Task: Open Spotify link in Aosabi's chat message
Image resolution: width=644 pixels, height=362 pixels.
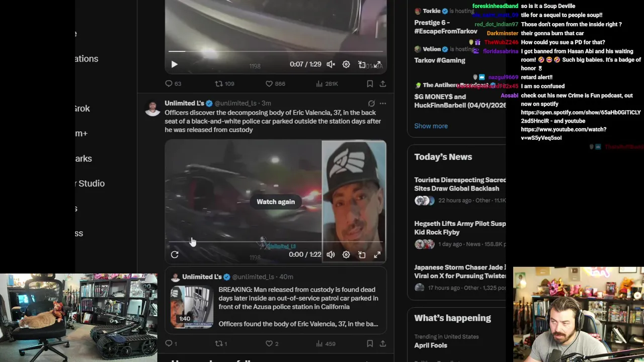Action: pos(581,117)
